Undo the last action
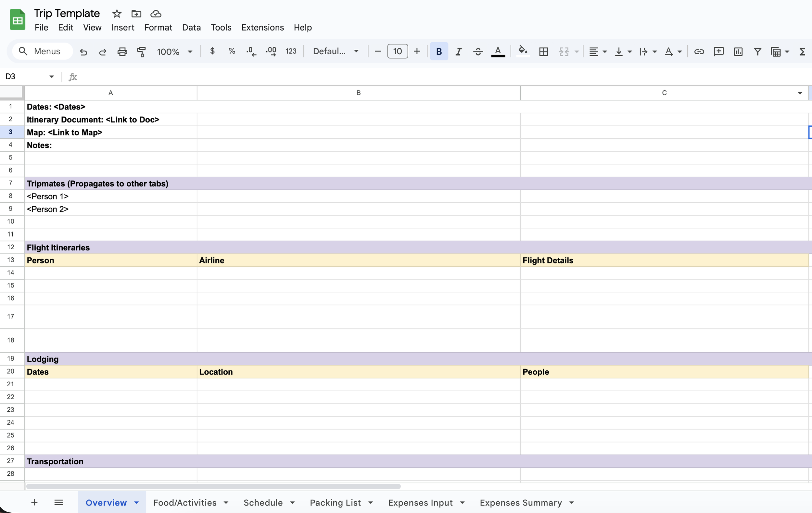Viewport: 812px width, 513px height. pos(83,52)
